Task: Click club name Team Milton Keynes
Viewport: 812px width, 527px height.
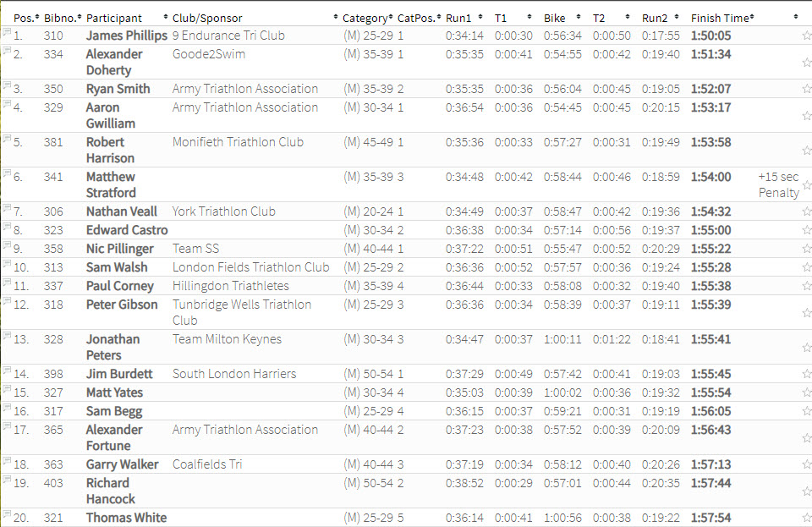Action: point(227,339)
